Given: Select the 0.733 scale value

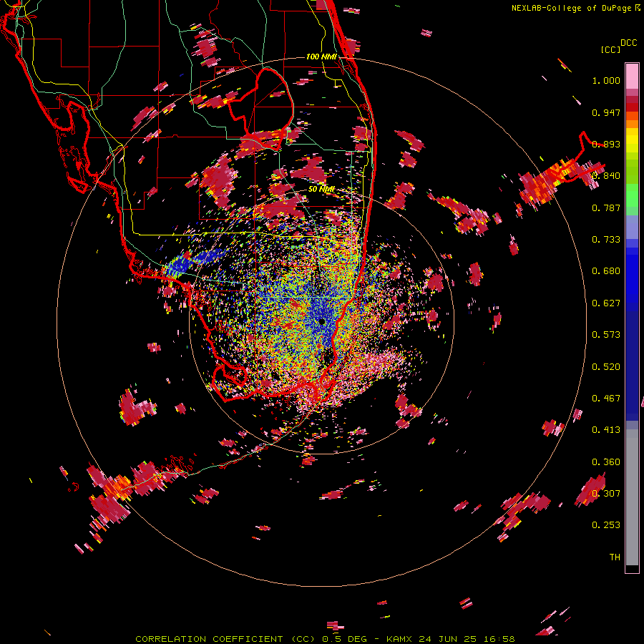Looking at the screenshot, I should pyautogui.click(x=606, y=240).
